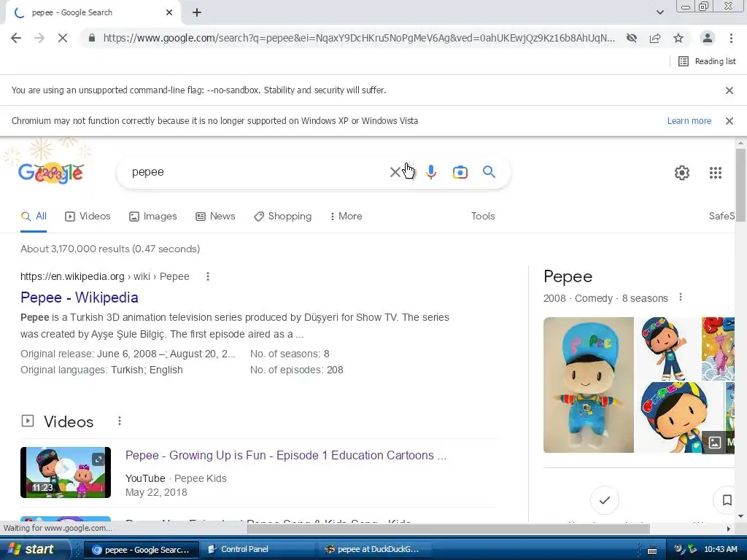Close the pepee Google Search tab
This screenshot has width=747, height=560.
click(169, 12)
